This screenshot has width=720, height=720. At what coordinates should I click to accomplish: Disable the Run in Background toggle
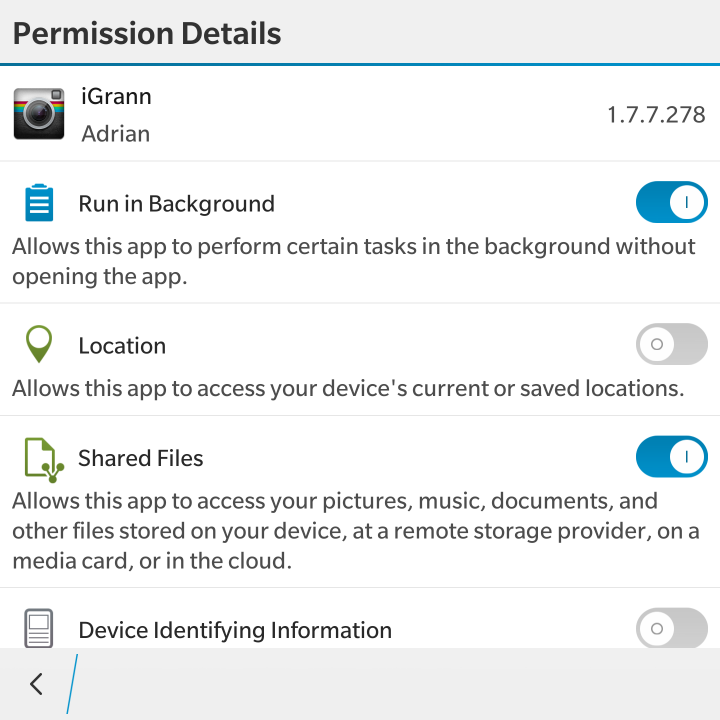coord(671,202)
